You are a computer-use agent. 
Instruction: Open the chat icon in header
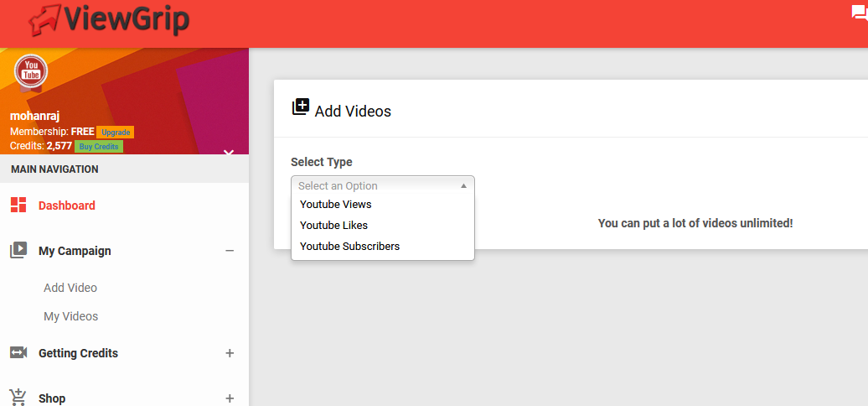click(x=860, y=13)
